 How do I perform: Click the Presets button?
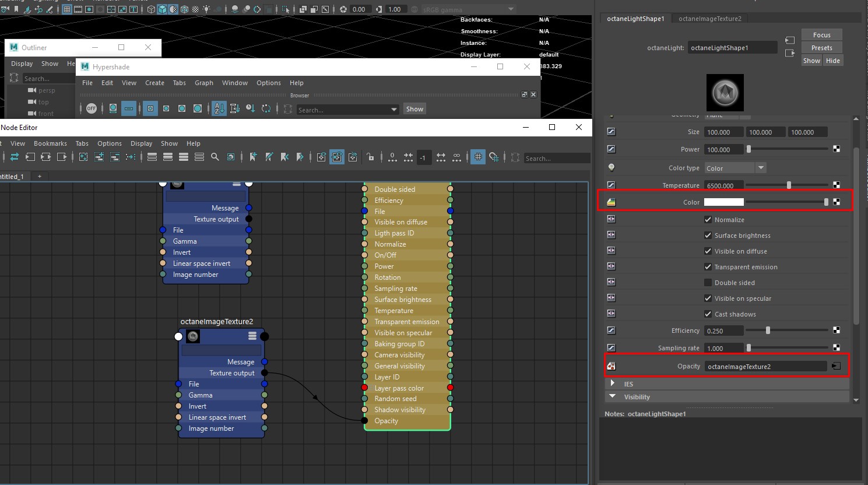click(822, 48)
